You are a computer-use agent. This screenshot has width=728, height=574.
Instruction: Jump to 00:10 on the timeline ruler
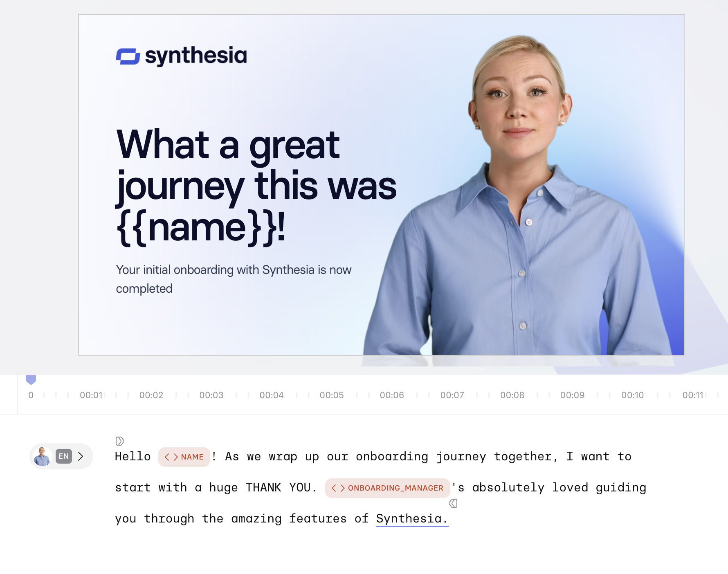(x=632, y=395)
